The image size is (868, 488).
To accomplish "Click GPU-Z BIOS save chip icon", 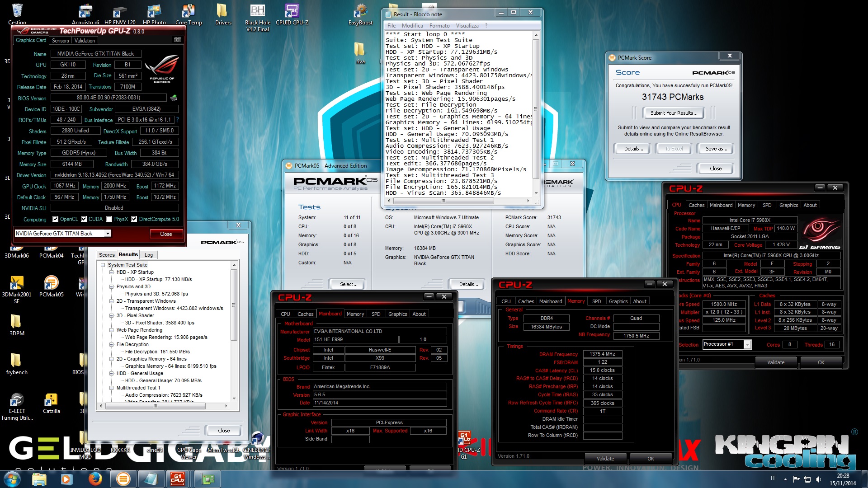I will click(174, 98).
